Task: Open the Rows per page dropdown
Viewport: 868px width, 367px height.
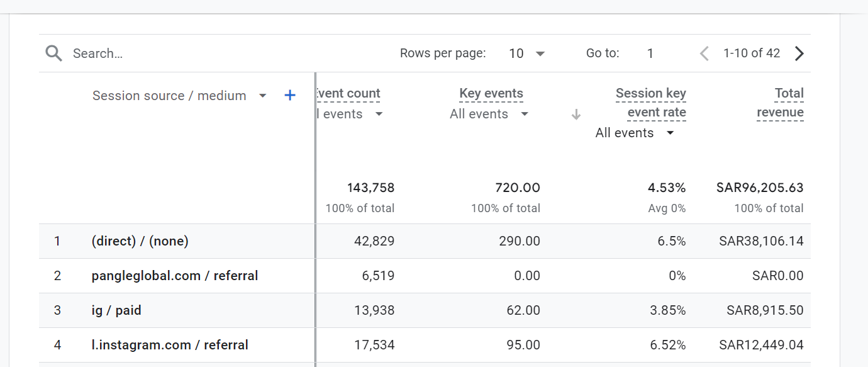Action: 527,54
